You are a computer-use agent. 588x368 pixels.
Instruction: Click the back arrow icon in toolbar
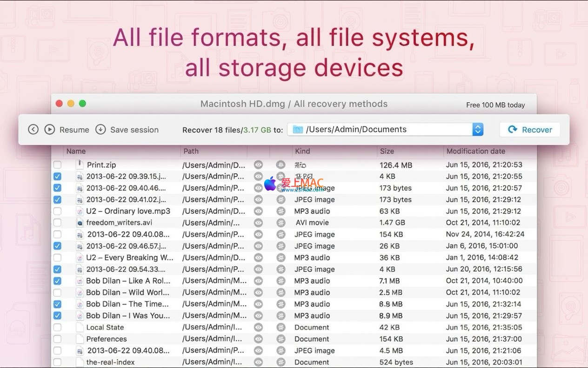coord(33,130)
